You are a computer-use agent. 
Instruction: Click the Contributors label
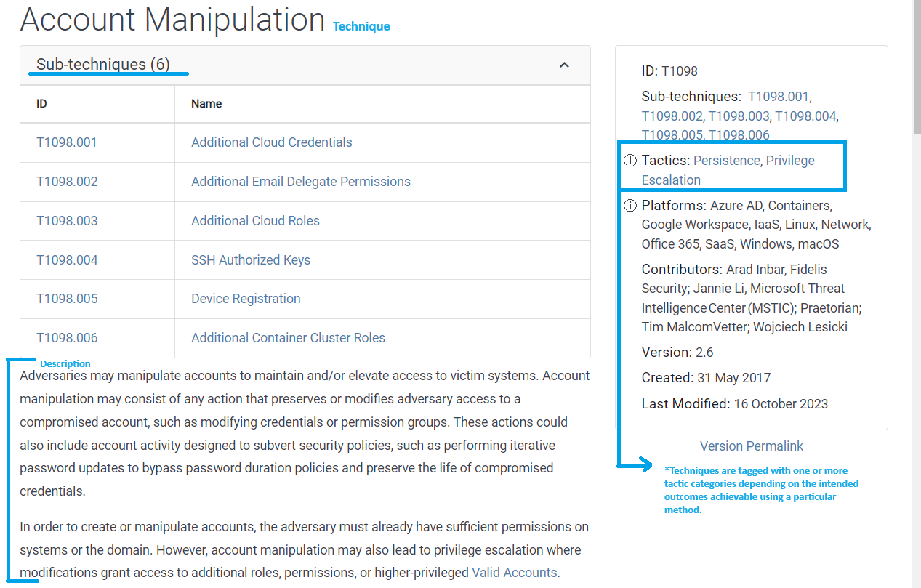point(682,270)
